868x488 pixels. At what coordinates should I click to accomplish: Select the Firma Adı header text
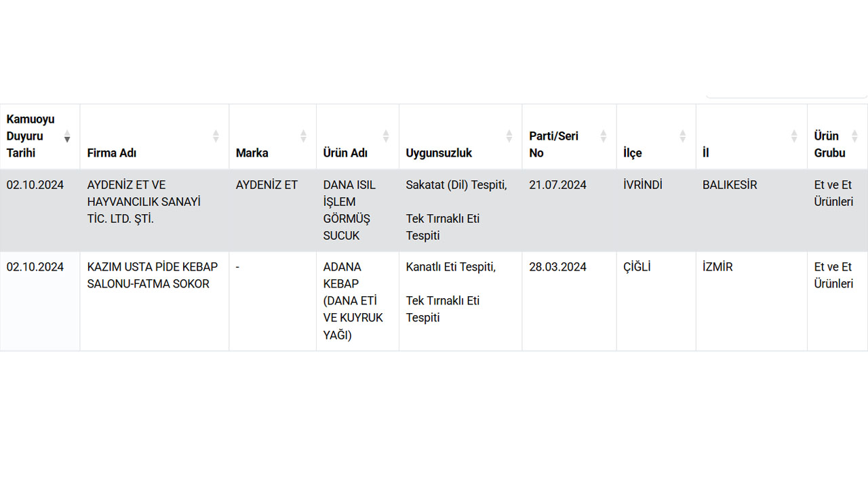(112, 153)
